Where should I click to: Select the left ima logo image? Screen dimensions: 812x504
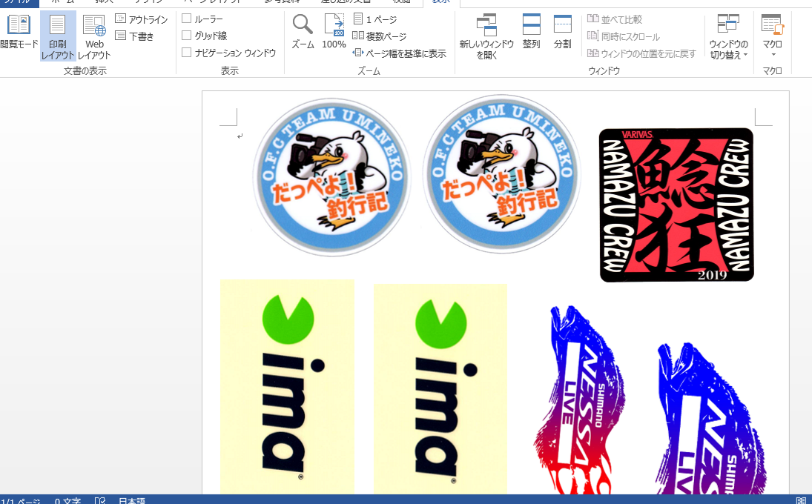coord(288,387)
